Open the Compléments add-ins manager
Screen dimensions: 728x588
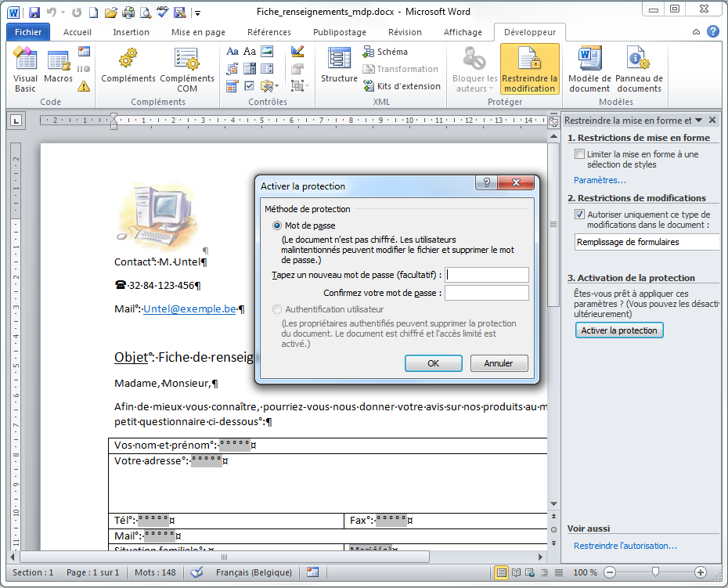click(128, 65)
